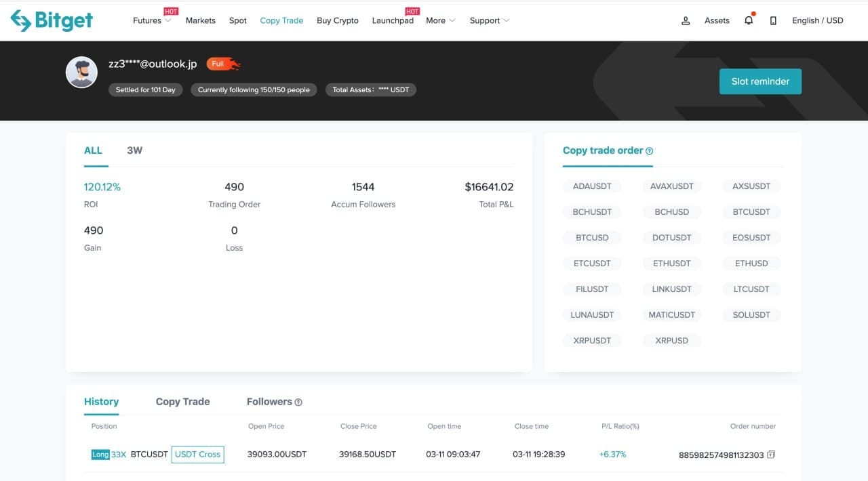Image resolution: width=868 pixels, height=481 pixels.
Task: Click the ETHUSDT pair tag
Action: coord(671,264)
